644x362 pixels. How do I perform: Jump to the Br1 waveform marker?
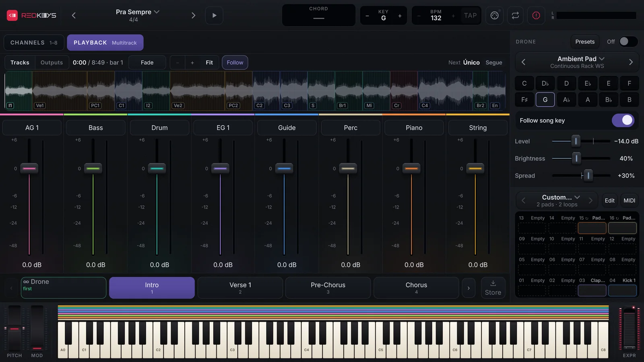pyautogui.click(x=342, y=105)
